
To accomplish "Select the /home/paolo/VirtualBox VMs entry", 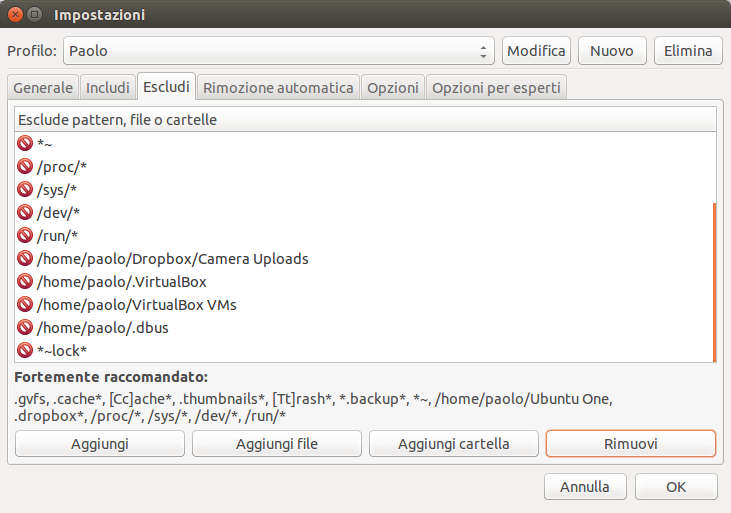I will 136,304.
